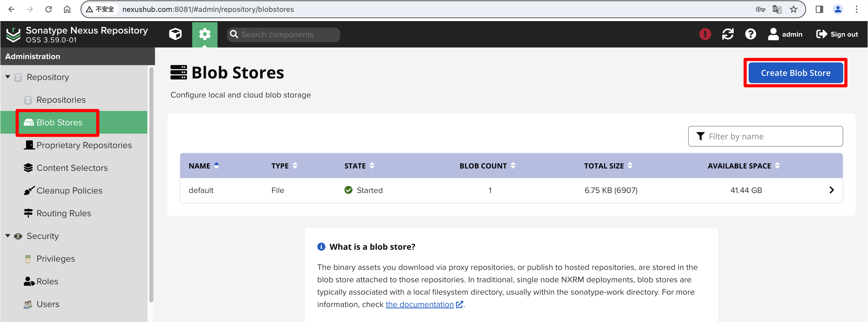The height and width of the screenshot is (322, 868).
Task: Collapse the Repository tree section
Action: click(8, 77)
